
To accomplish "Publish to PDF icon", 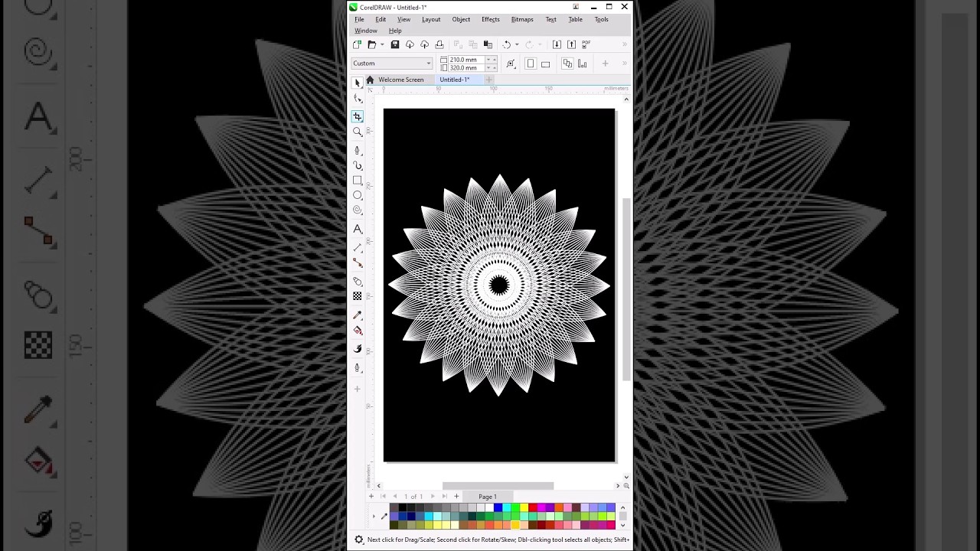I will 586,45.
